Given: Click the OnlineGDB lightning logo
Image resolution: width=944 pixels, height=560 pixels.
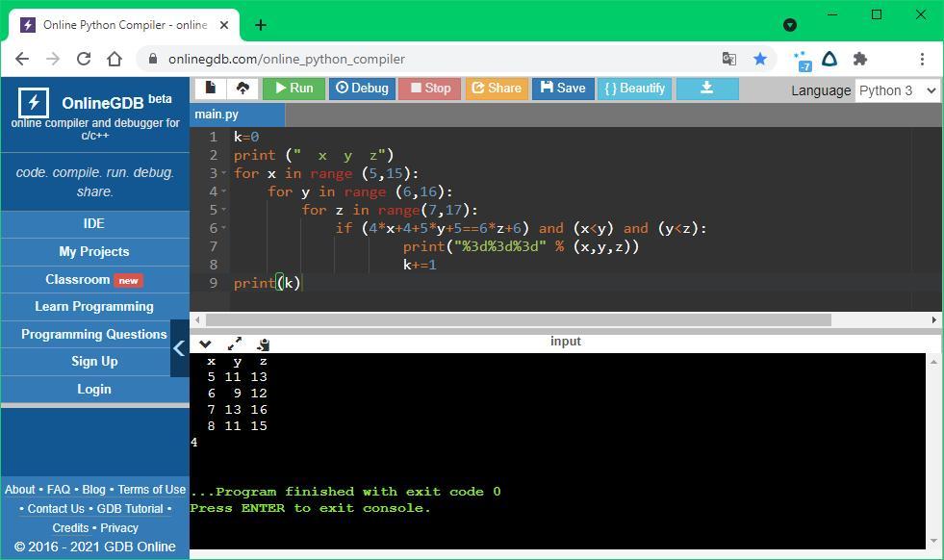Looking at the screenshot, I should pos(33,102).
